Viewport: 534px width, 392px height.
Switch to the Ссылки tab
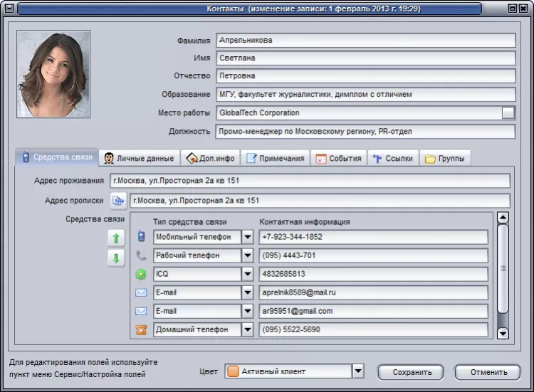(393, 158)
